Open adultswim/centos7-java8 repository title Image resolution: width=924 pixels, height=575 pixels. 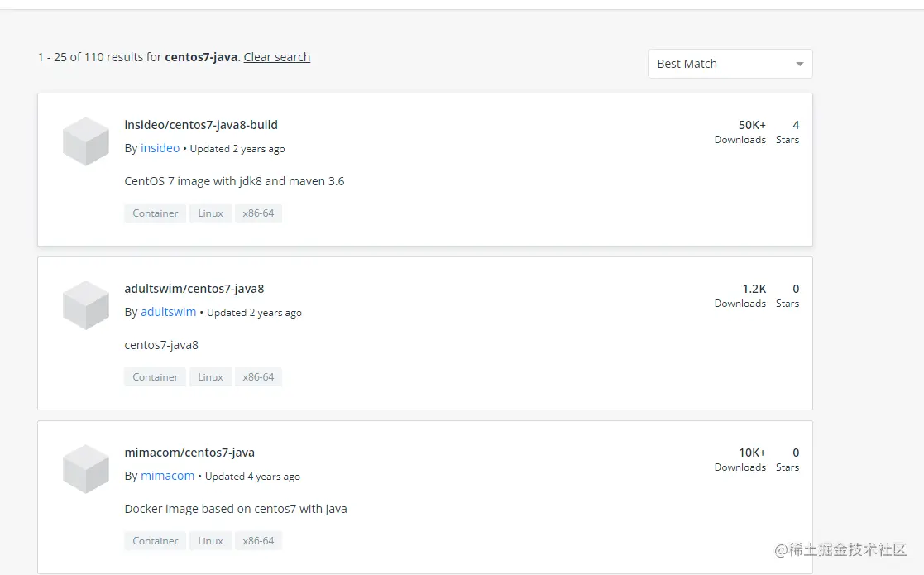194,289
